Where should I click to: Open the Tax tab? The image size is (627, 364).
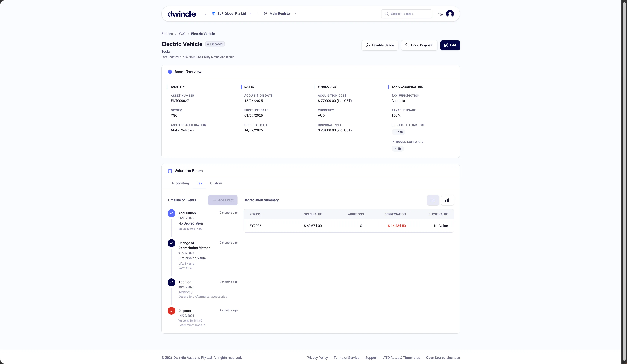200,183
